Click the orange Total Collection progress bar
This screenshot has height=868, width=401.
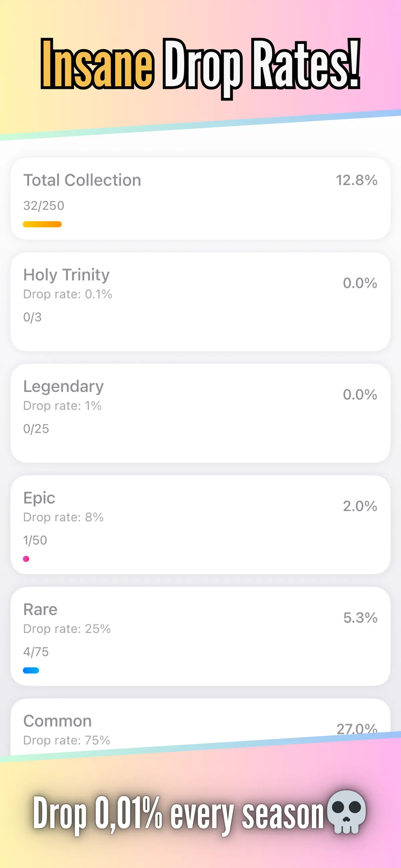click(42, 224)
